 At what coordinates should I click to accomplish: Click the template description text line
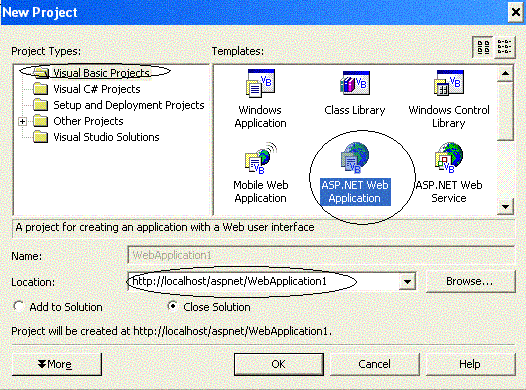pos(165,227)
